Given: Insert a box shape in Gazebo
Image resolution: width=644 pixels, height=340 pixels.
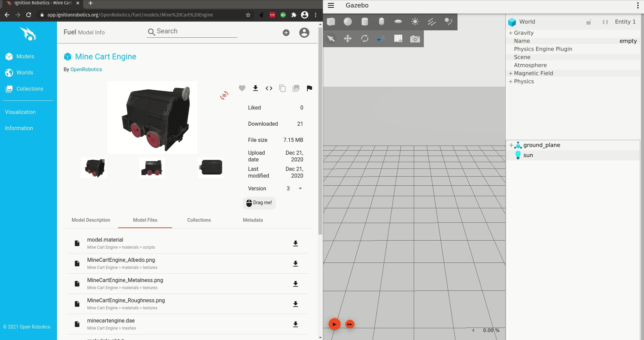Looking at the screenshot, I should click(331, 22).
